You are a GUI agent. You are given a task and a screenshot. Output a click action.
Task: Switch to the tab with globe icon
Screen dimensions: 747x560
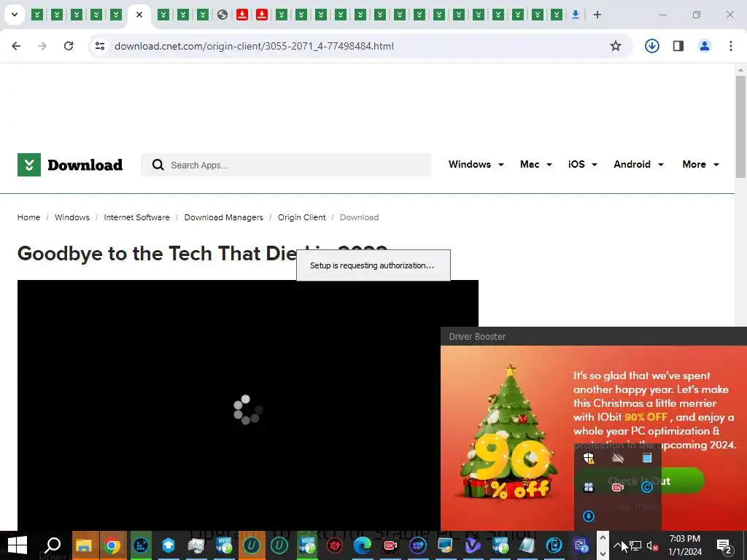[x=222, y=15]
